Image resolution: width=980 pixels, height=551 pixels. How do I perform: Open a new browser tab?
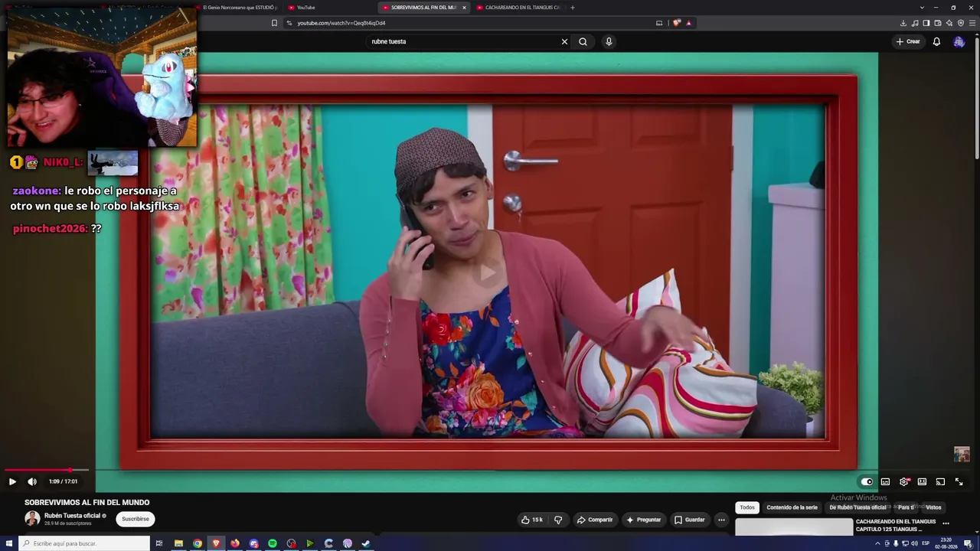573,8
